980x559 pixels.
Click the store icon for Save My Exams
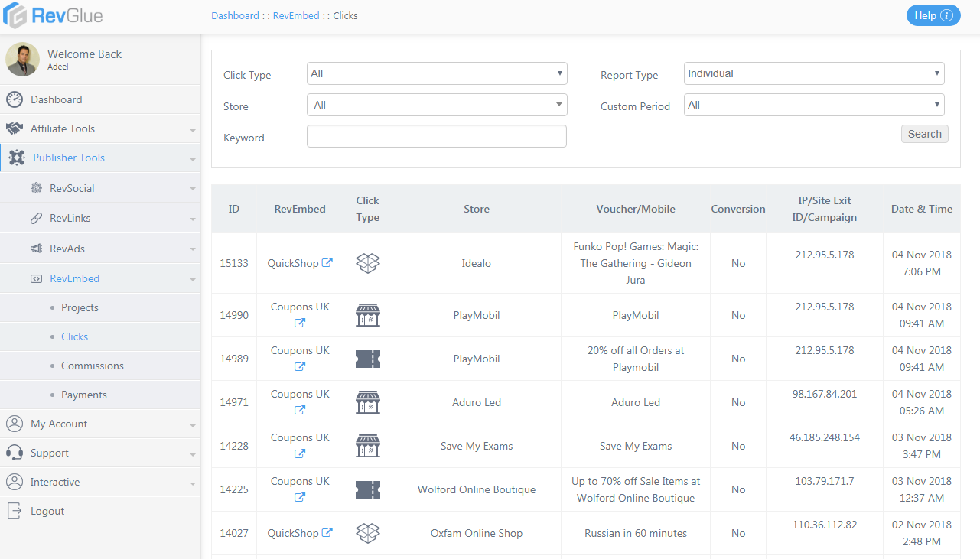click(368, 446)
